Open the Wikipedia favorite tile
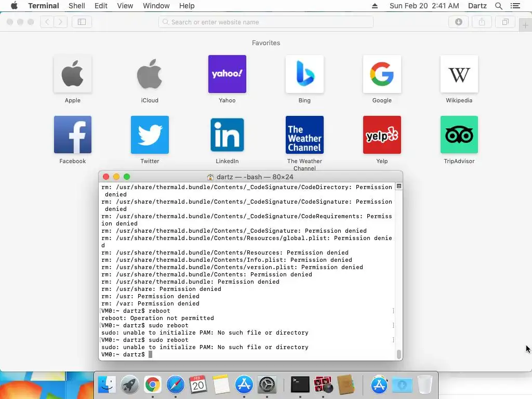Viewport: 532px width, 399px height. click(459, 74)
